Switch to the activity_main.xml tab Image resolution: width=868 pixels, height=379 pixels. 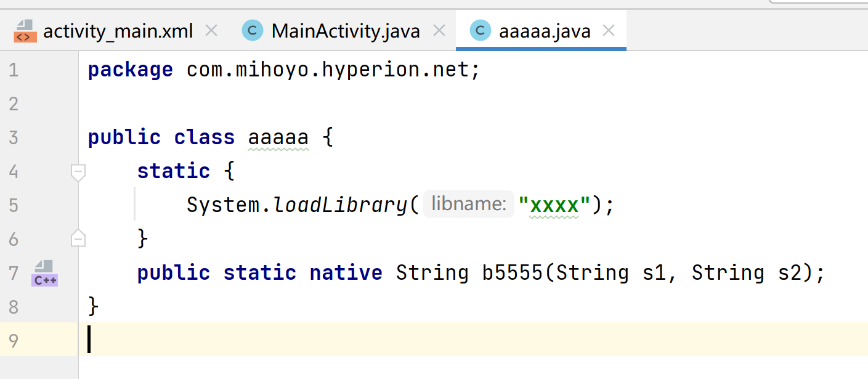click(x=118, y=31)
